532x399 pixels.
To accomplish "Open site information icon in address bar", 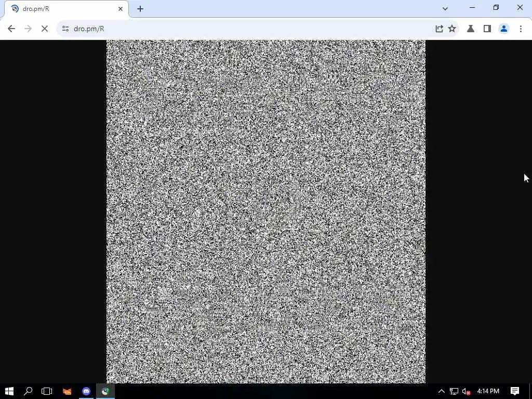I will (65, 29).
